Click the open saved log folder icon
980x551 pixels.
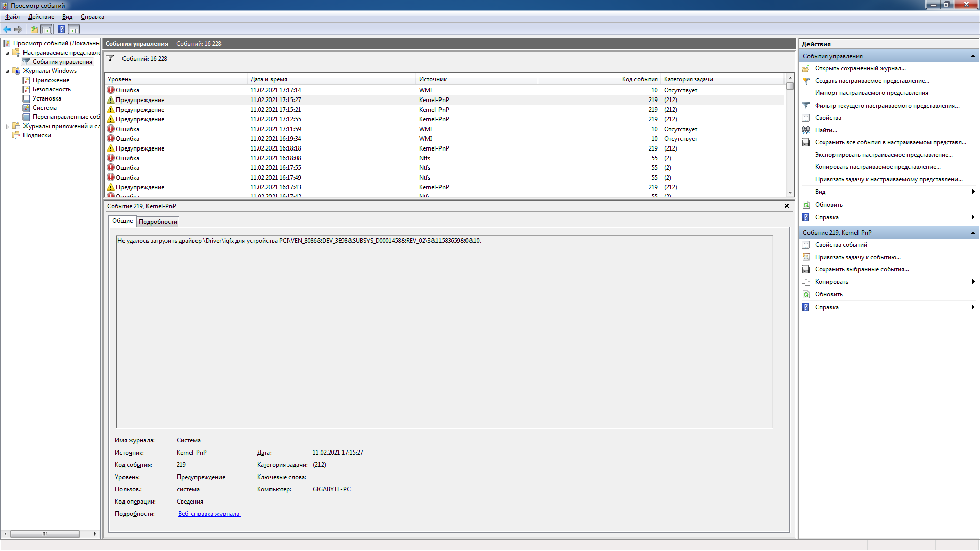point(806,68)
